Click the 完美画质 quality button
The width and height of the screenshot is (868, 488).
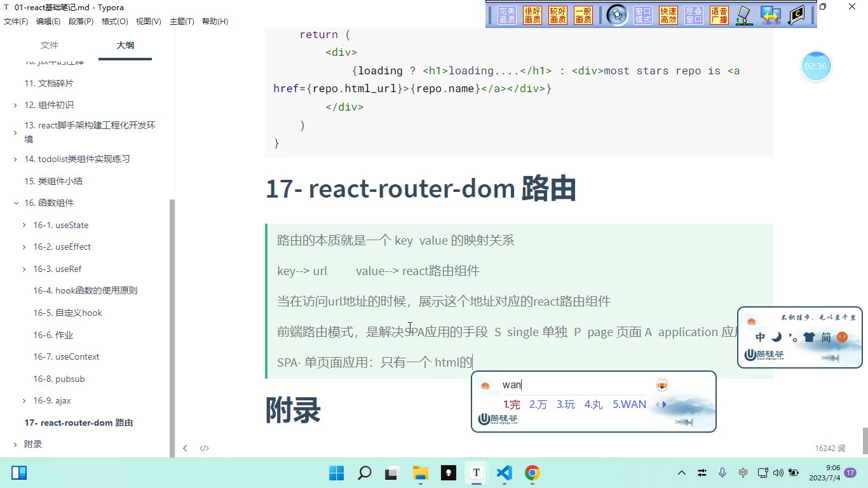point(507,15)
